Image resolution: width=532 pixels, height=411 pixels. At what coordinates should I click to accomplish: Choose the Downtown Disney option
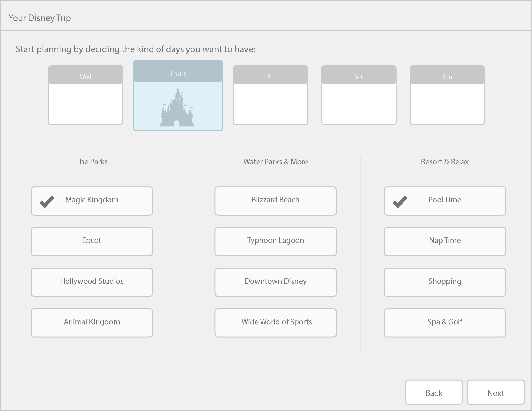(275, 282)
